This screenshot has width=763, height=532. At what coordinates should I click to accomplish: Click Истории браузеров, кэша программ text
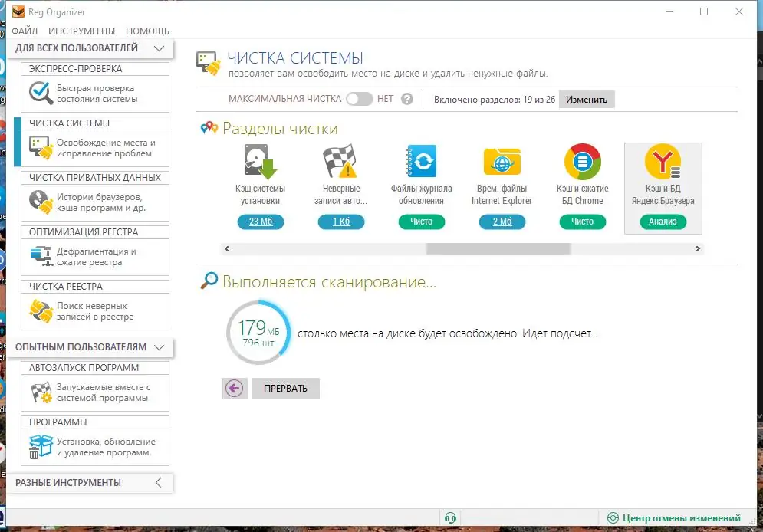point(100,202)
